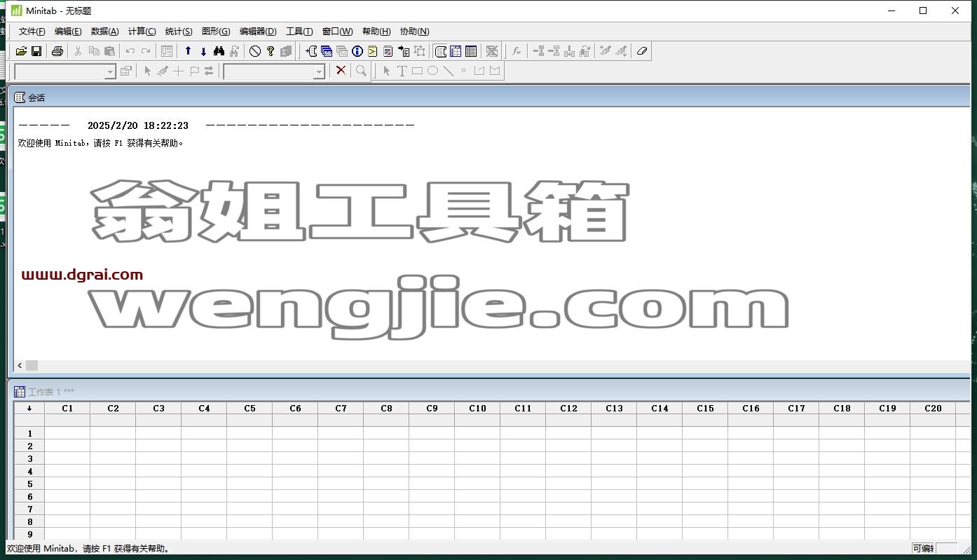Open the 图形(G) menu
This screenshot has height=560, width=977.
(216, 32)
